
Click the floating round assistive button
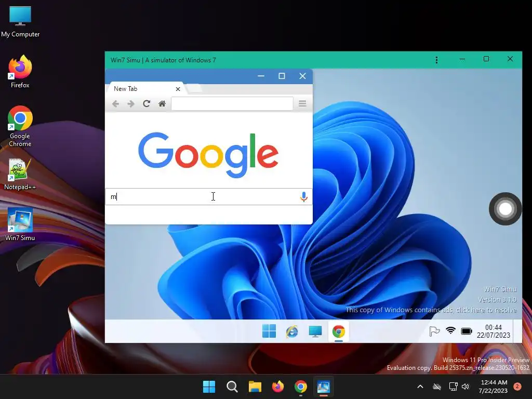[x=505, y=209]
